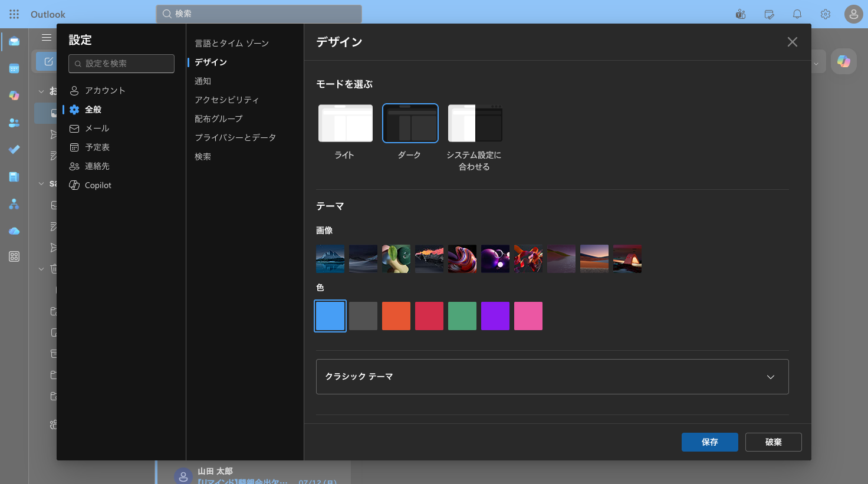
Task: Open 連絡先 settings category
Action: point(121,166)
